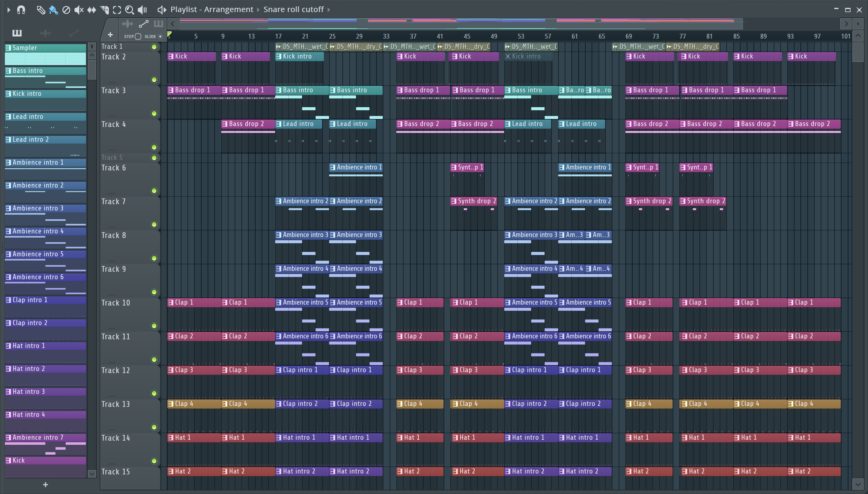Select the Slip tool
Screen dimensions: 868x494
pyautogui.click(x=92, y=10)
